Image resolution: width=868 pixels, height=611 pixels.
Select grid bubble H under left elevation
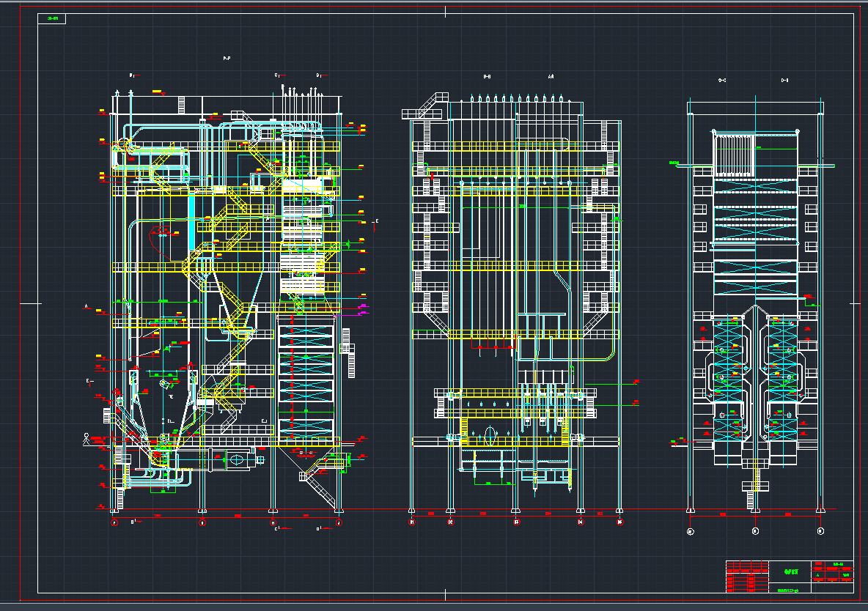pos(273,523)
